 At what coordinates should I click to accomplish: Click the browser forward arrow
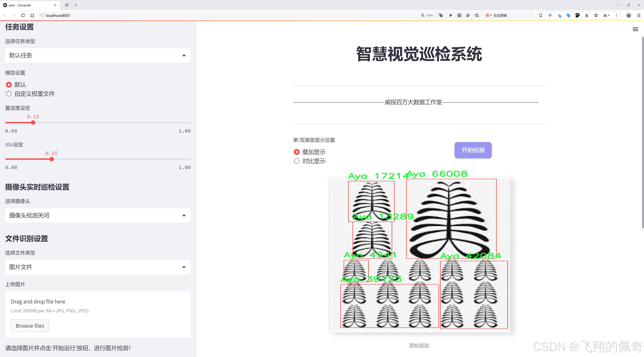14,15
